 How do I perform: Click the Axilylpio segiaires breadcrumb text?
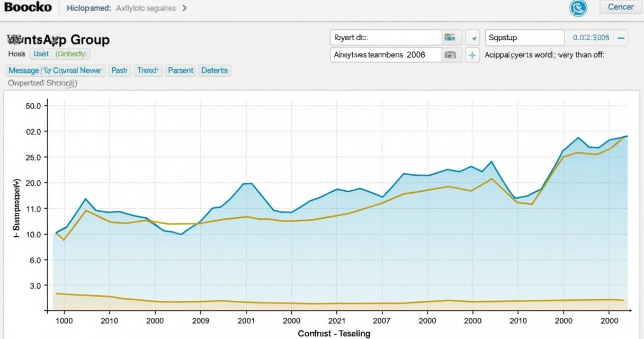145,8
